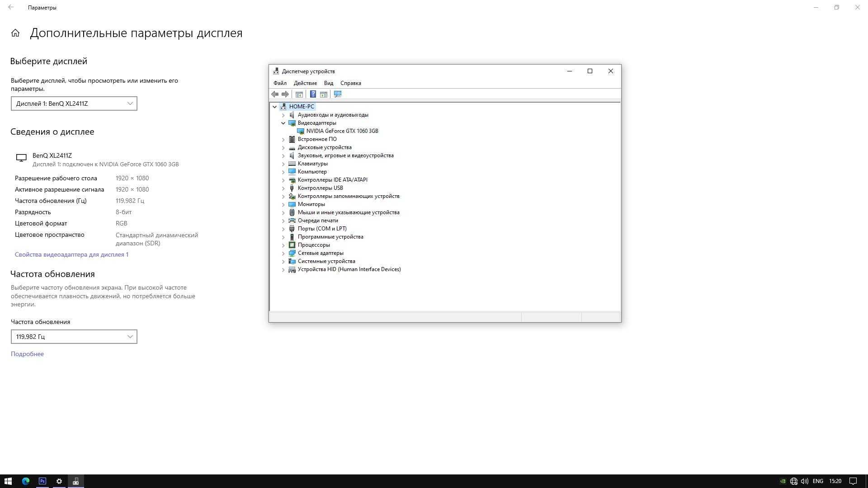Image resolution: width=868 pixels, height=488 pixels.
Task: Expand Аудиовходы и аудиовыходы node
Action: coord(283,115)
